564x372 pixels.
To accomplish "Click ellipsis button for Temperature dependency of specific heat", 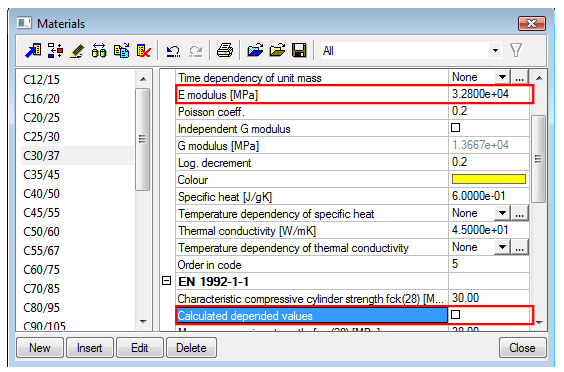I will pyautogui.click(x=519, y=213).
